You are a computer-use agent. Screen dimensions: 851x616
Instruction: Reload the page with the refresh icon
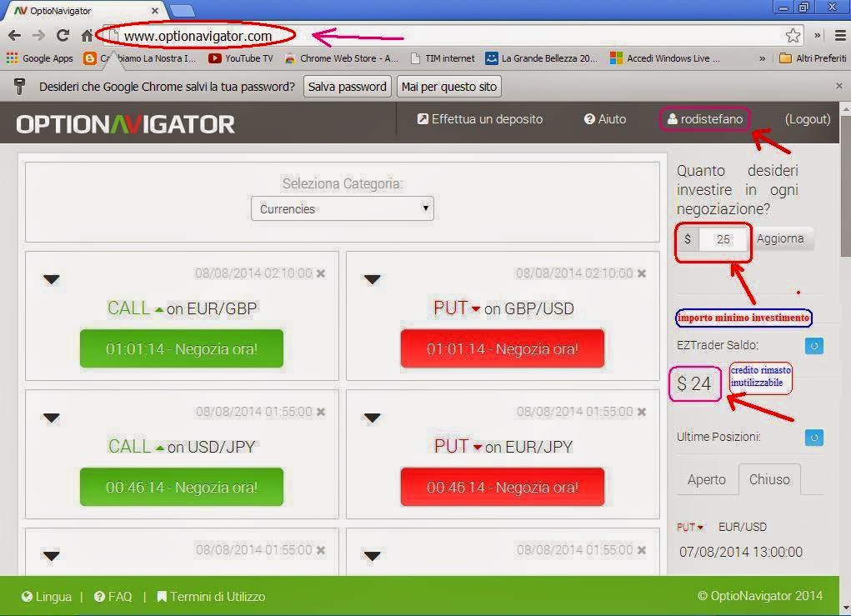(63, 35)
